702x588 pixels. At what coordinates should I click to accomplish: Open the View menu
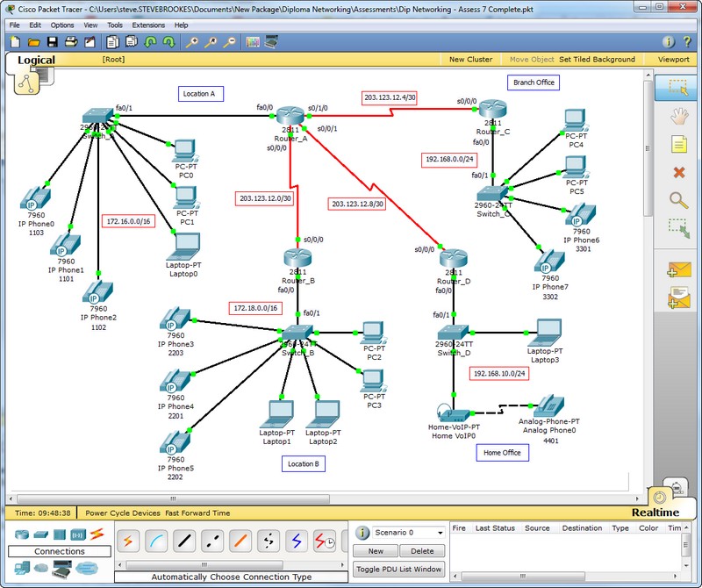[90, 25]
